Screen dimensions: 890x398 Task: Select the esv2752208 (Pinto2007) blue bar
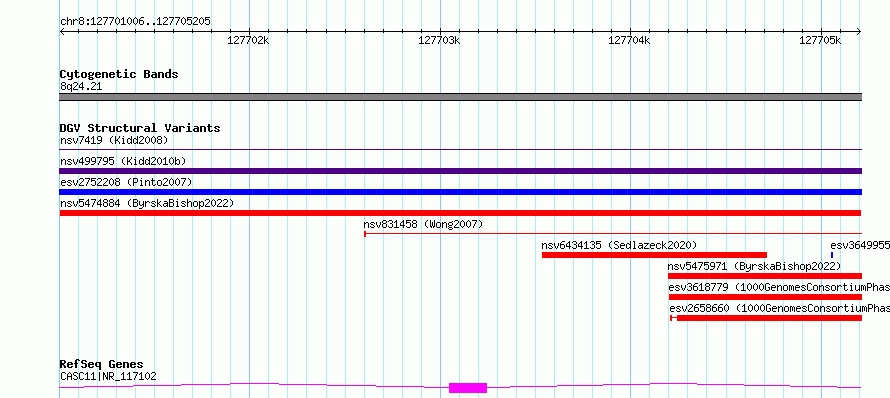[460, 192]
